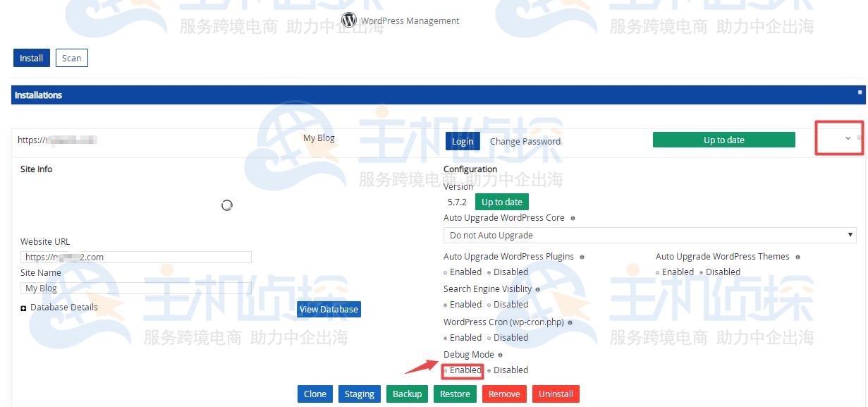Click inside the Website URL field
The width and height of the screenshot is (868, 407).
(136, 257)
